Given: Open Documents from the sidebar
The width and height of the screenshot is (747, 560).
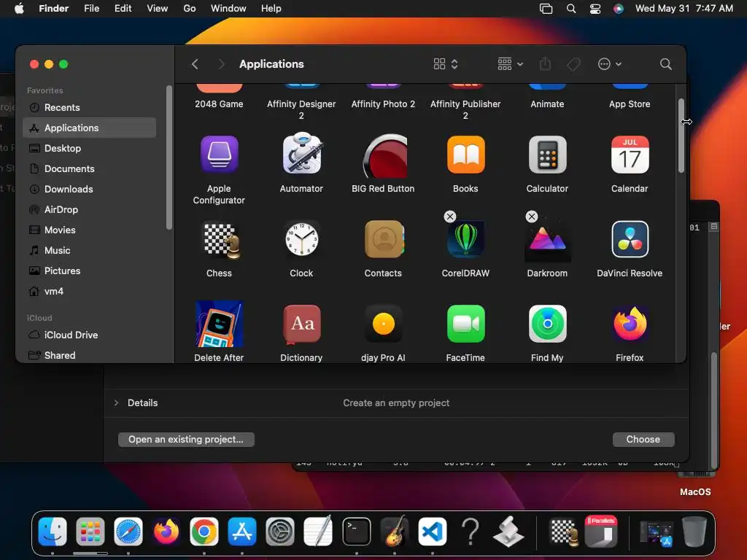Looking at the screenshot, I should click(90, 169).
